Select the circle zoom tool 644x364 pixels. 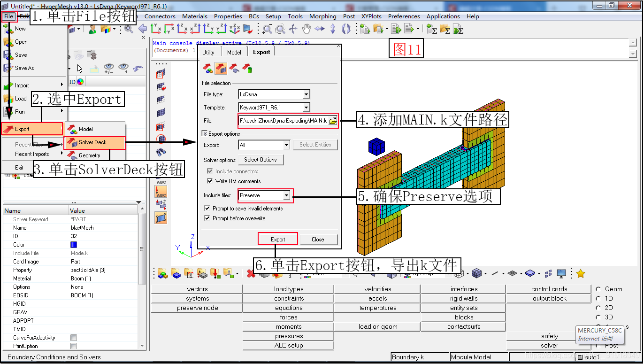(280, 29)
